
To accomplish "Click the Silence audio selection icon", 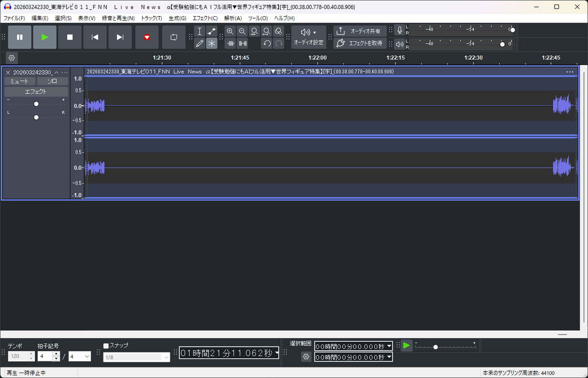I will (243, 43).
